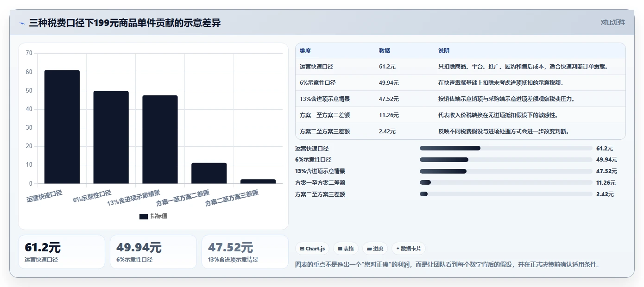Click the 13%含进项示意情景 chart bar
The image size is (644, 287).
[x=160, y=139]
